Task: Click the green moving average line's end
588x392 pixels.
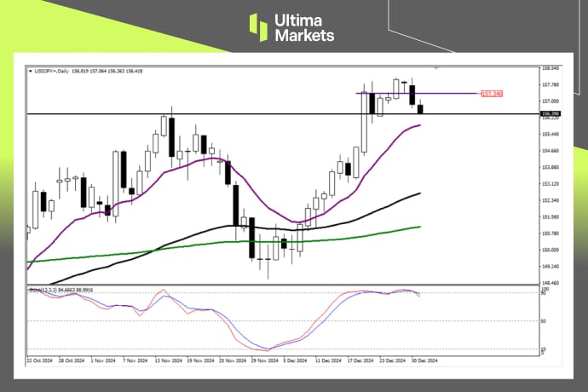Action: [x=419, y=227]
